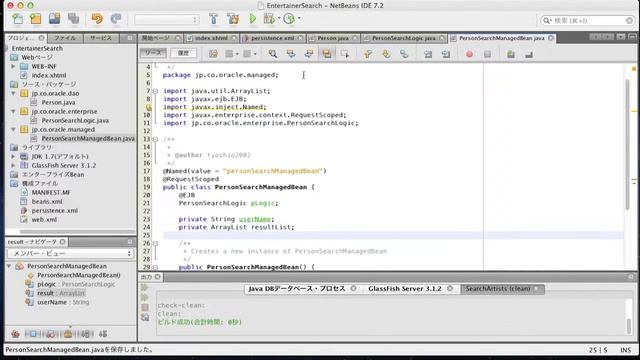Click Shift Line Right icon
Screen dimensions: 640x360
click(x=446, y=54)
